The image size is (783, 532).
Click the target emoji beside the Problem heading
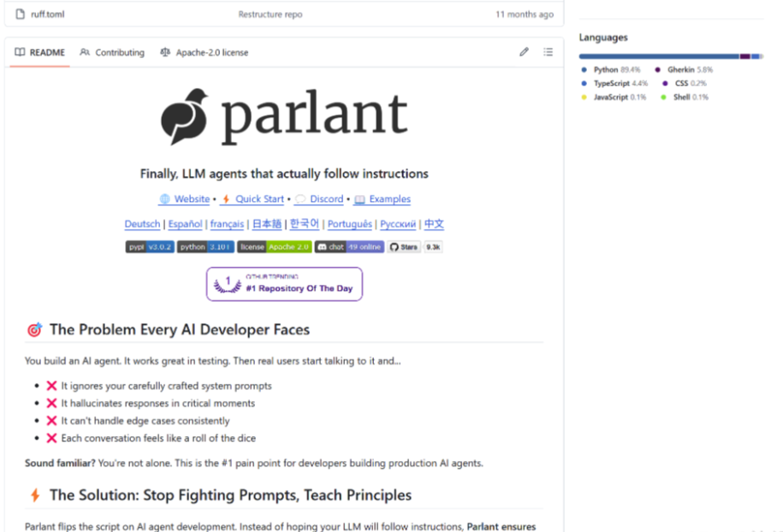[34, 329]
